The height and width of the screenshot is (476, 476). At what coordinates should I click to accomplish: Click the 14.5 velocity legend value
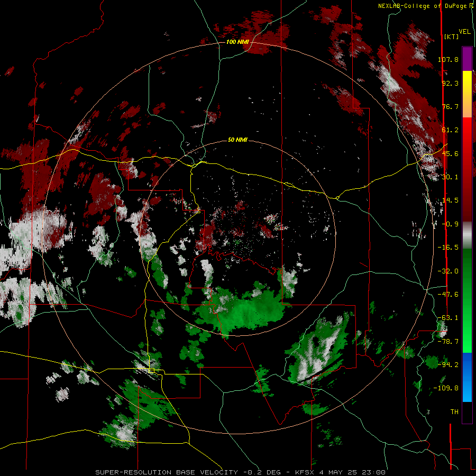coord(450,200)
